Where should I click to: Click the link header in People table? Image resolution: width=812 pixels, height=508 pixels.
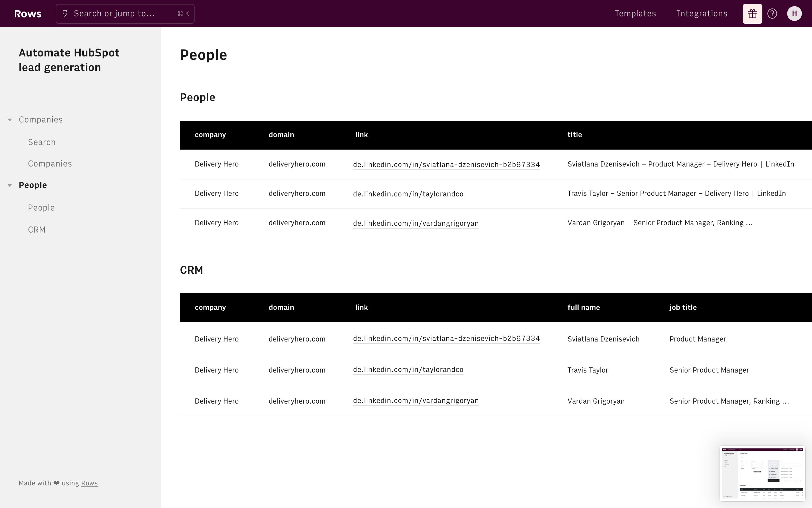pos(361,135)
